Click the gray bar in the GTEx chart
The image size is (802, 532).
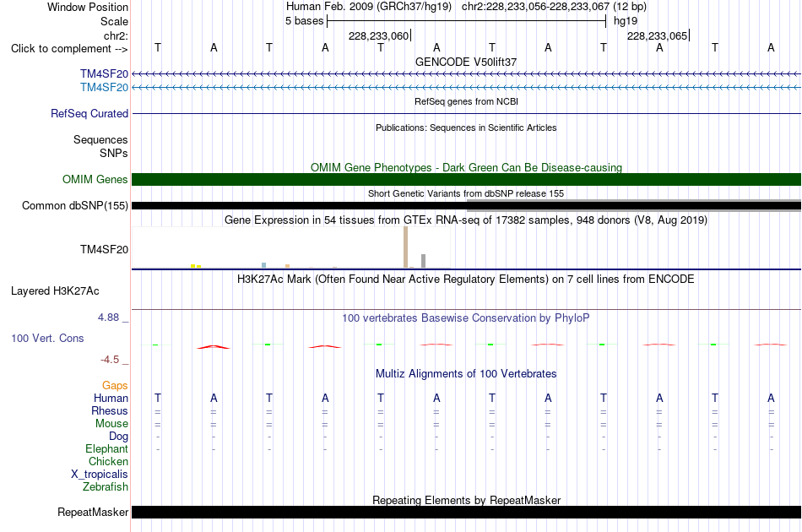pyautogui.click(x=424, y=261)
